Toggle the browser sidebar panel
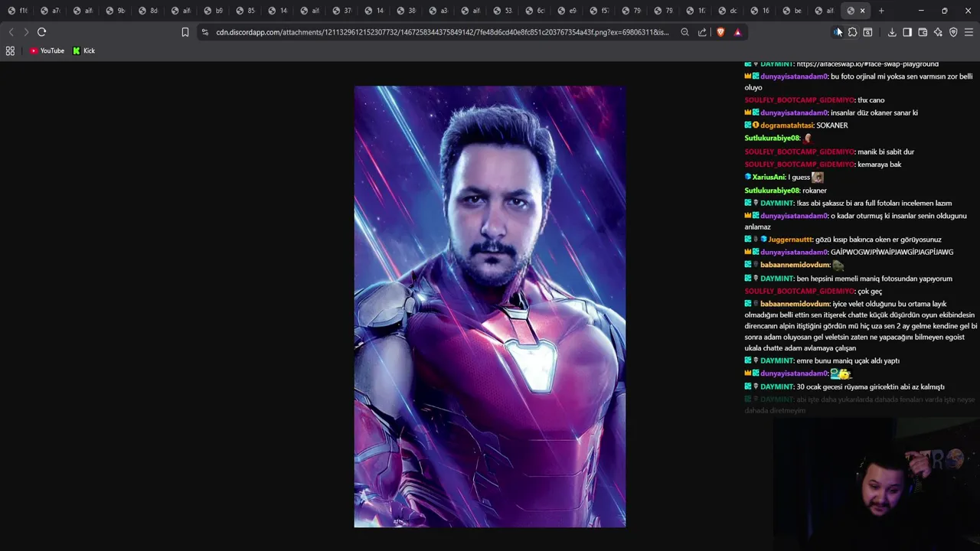Screen dimensions: 980x551 907,32
